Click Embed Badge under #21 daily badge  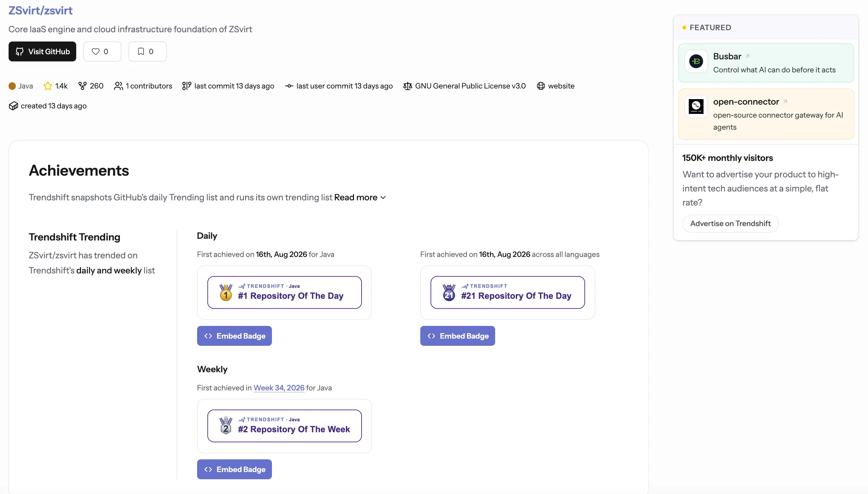click(458, 336)
